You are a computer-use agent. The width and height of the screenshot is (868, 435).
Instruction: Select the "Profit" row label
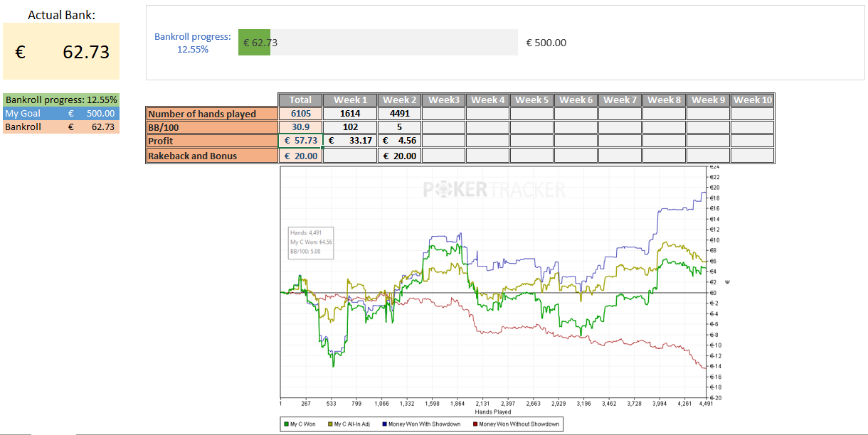212,141
